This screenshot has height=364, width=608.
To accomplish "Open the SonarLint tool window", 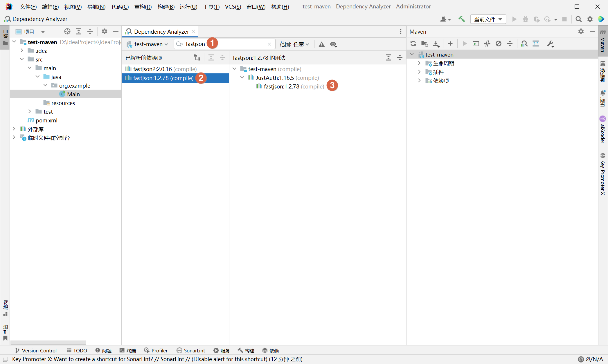I will pyautogui.click(x=191, y=350).
